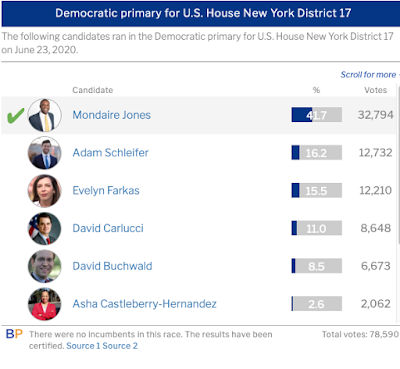Open the Asha Castleberry-Hernandez candidate link
This screenshot has height=369, width=400.
click(145, 304)
